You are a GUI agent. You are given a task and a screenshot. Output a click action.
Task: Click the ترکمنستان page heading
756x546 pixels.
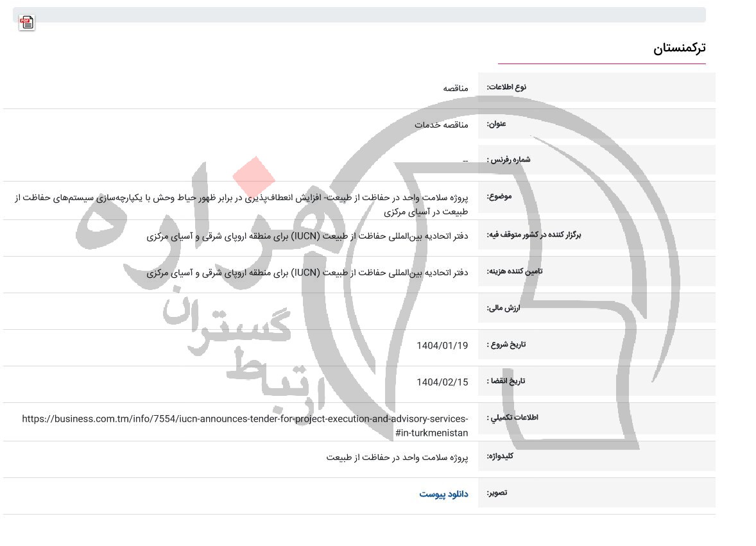point(679,48)
